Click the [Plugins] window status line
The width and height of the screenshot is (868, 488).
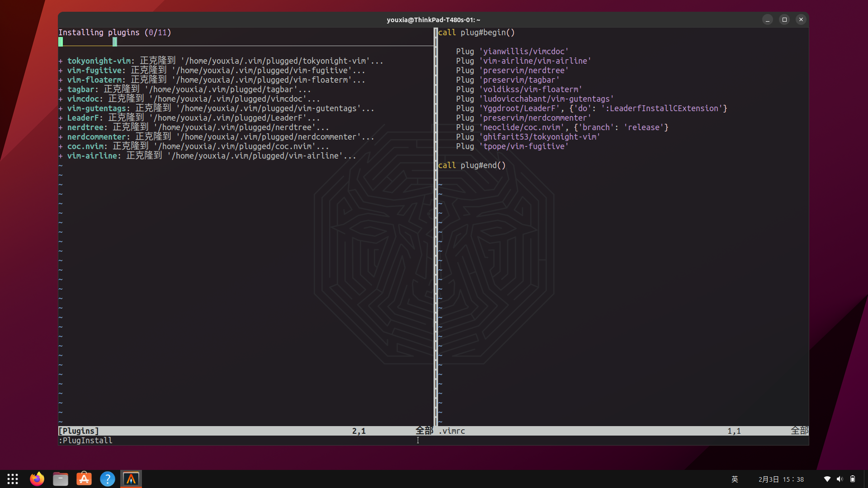79,431
